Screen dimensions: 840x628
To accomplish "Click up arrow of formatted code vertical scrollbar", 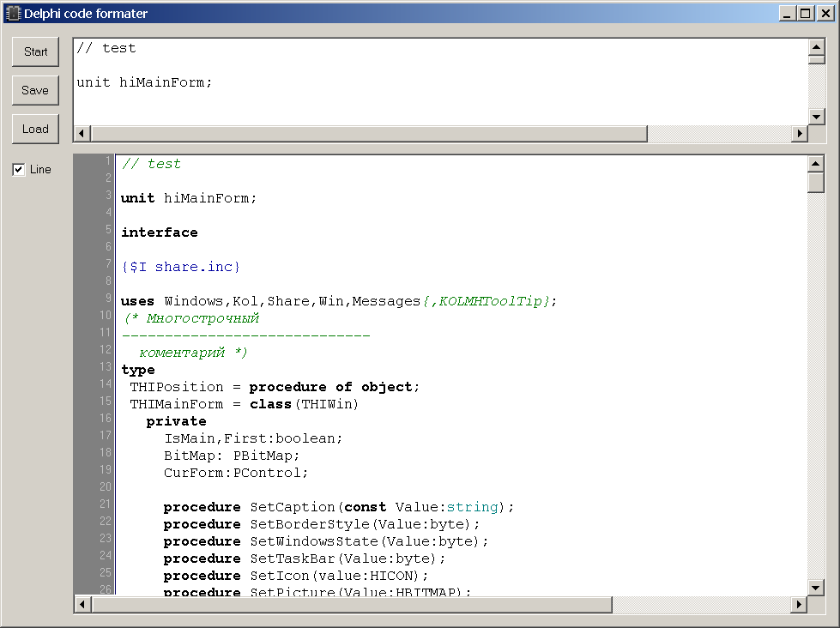I will pyautogui.click(x=816, y=163).
